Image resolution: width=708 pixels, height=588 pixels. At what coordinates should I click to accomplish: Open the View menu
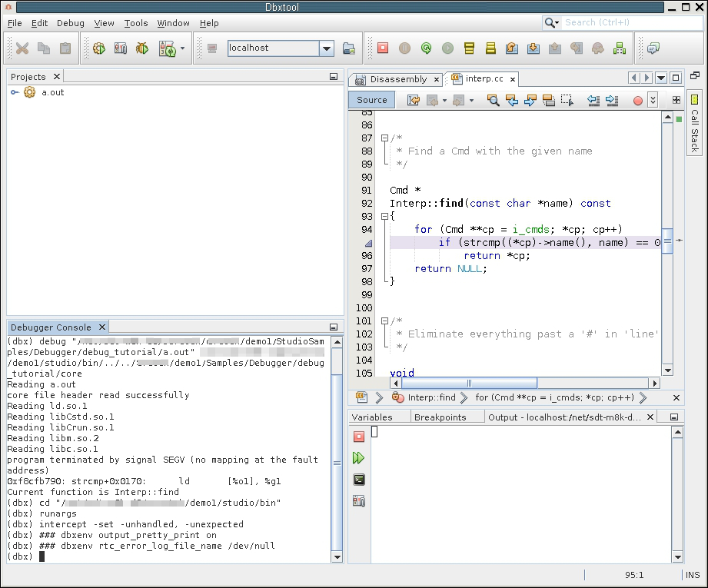pyautogui.click(x=104, y=23)
